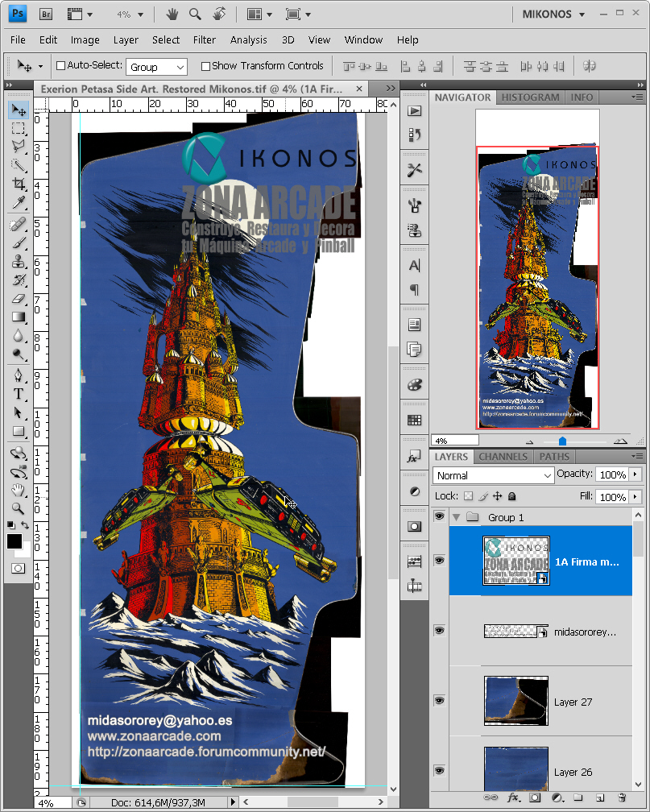This screenshot has height=812, width=650.
Task: Open the Normal blend mode dropdown
Action: pyautogui.click(x=493, y=475)
